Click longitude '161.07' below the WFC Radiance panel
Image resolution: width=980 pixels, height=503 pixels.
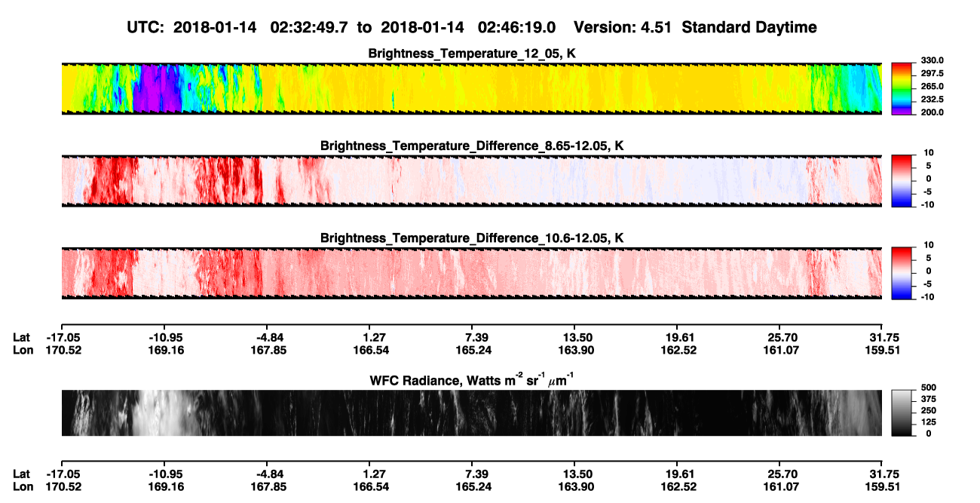tap(781, 486)
